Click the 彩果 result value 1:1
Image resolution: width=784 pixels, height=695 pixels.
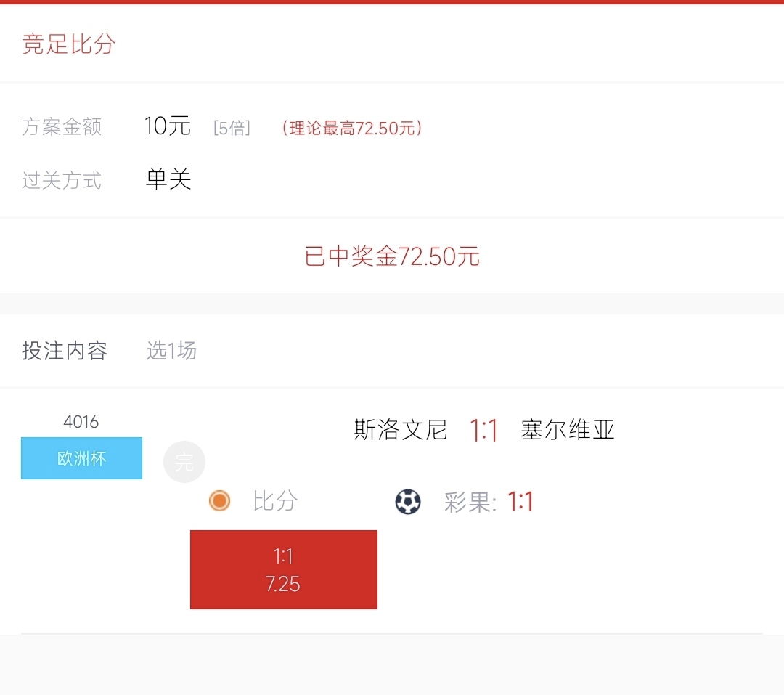(520, 502)
